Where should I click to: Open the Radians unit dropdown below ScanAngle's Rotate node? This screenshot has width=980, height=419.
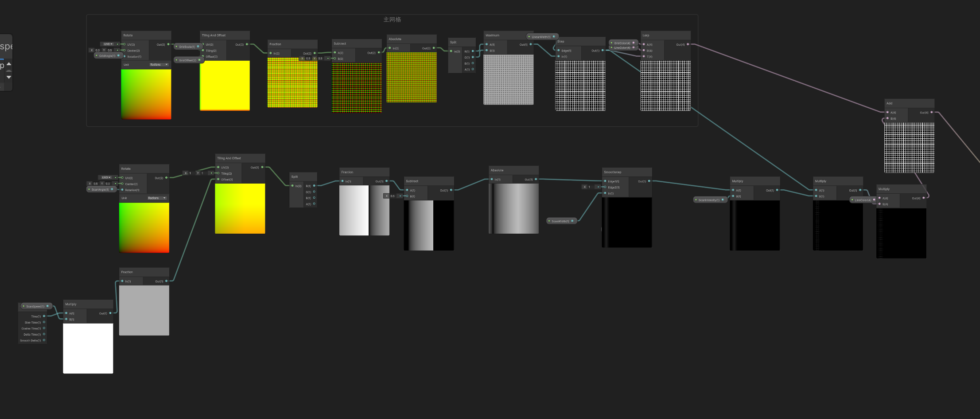[157, 198]
